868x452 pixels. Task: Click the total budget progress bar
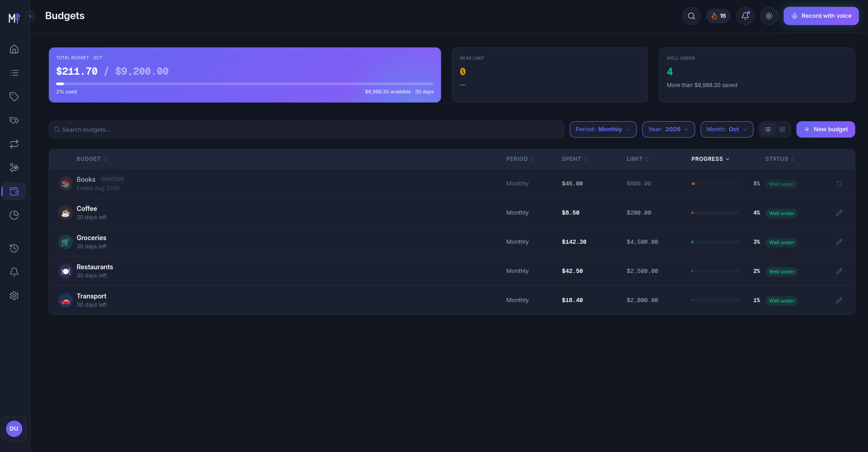(x=245, y=84)
